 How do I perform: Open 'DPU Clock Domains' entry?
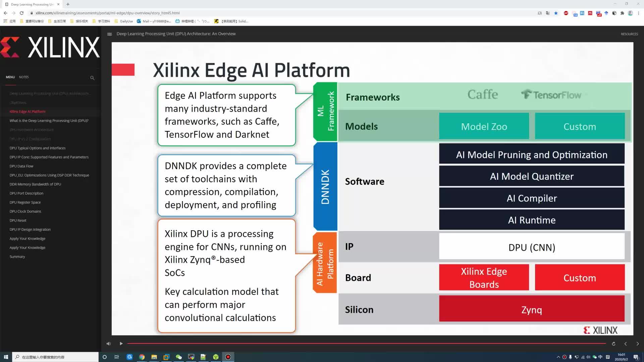tap(25, 212)
